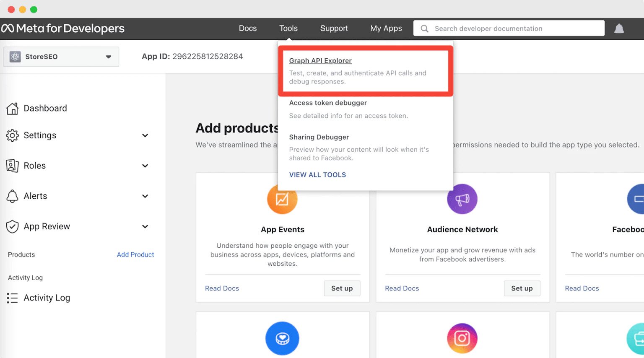Open the Tools menu
Image resolution: width=644 pixels, height=358 pixels.
pyautogui.click(x=288, y=29)
